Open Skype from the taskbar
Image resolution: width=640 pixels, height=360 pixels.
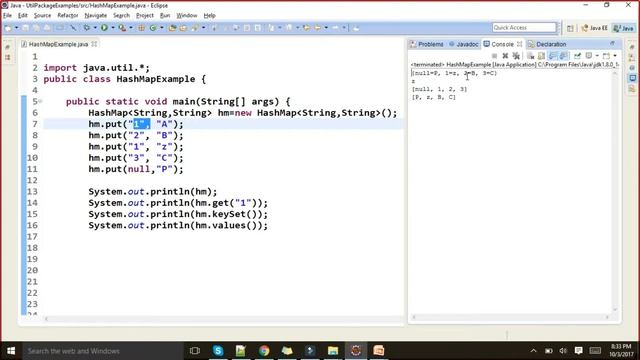218,351
